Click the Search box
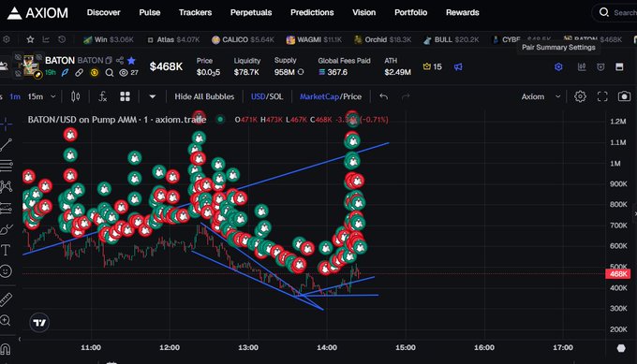This screenshot has height=364, width=637. pyautogui.click(x=615, y=12)
